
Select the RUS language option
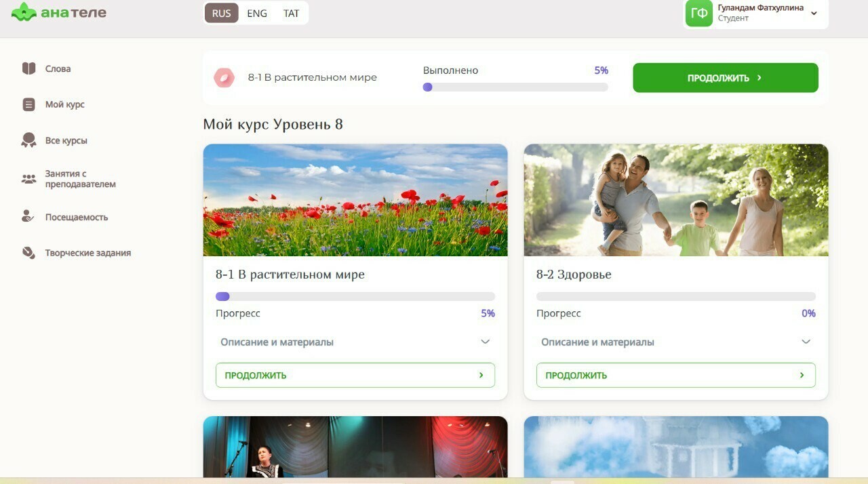221,14
